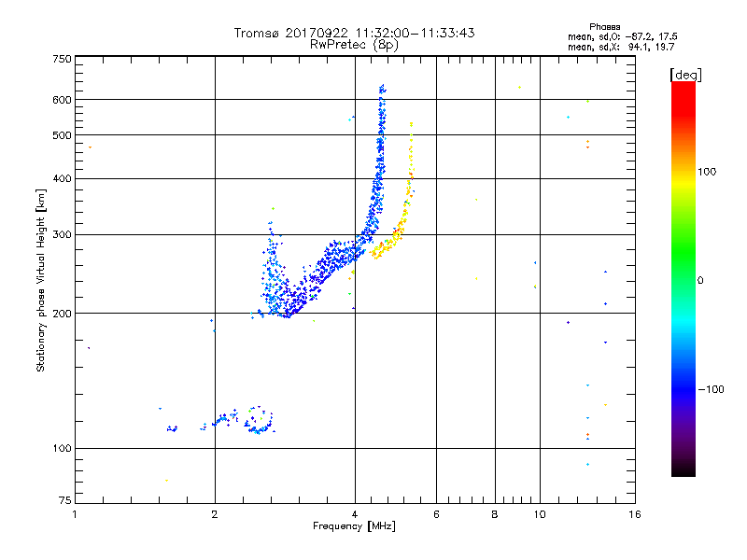Click the yellow-orange X-mode trace near 400 km
The image size is (747, 560).
coord(410,178)
